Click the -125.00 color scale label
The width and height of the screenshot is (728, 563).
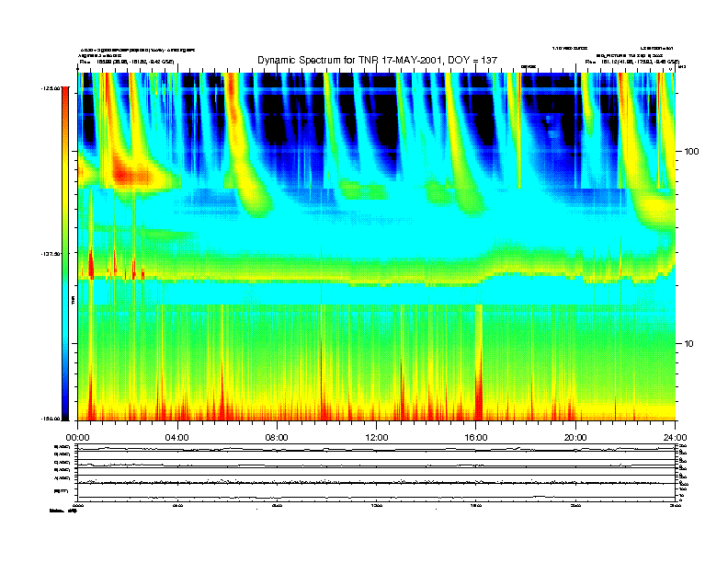pos(51,87)
